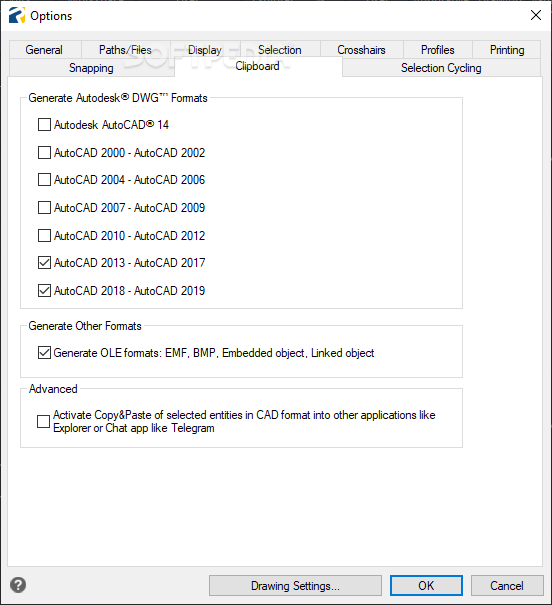The width and height of the screenshot is (552, 605).
Task: Open the Crosshairs tab
Action: pos(361,50)
